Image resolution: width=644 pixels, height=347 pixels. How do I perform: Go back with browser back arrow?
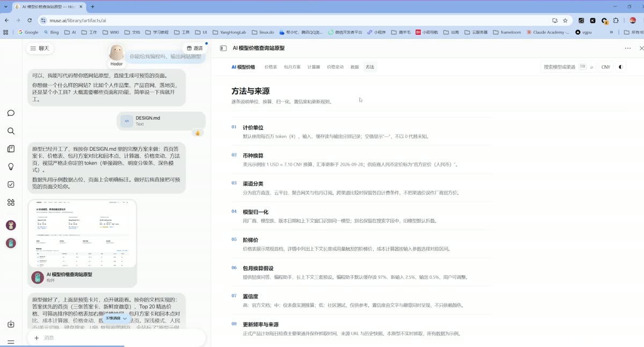pos(6,20)
